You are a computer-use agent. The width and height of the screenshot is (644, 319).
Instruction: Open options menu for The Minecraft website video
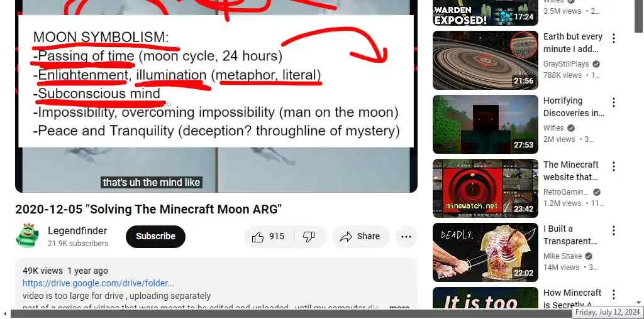coord(613,166)
